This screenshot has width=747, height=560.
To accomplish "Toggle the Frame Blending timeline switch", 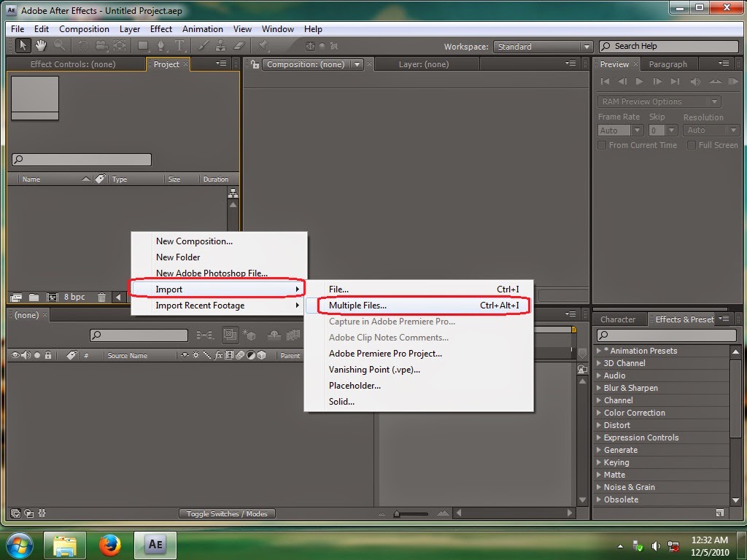I will 293,335.
